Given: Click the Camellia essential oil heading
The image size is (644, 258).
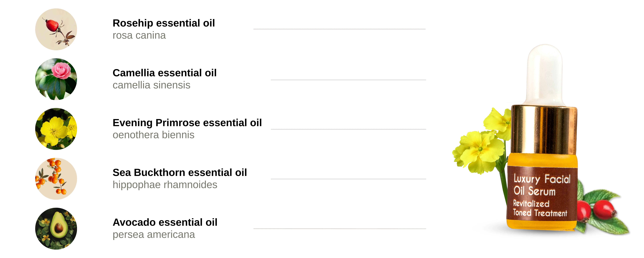Looking at the screenshot, I should pos(165,73).
